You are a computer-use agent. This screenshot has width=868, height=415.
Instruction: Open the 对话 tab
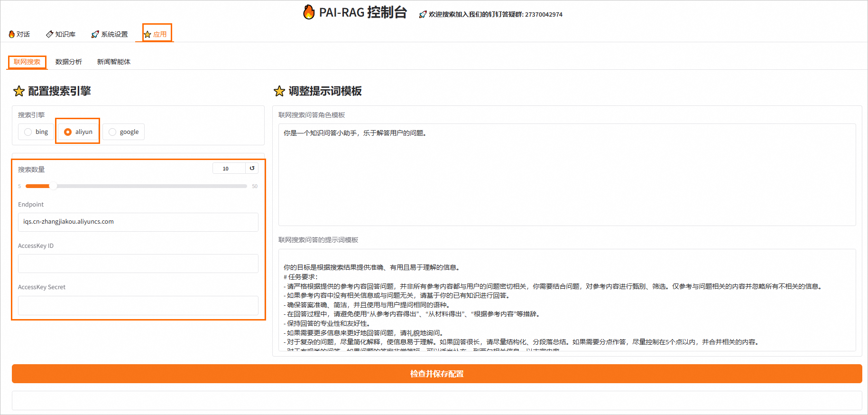[19, 34]
